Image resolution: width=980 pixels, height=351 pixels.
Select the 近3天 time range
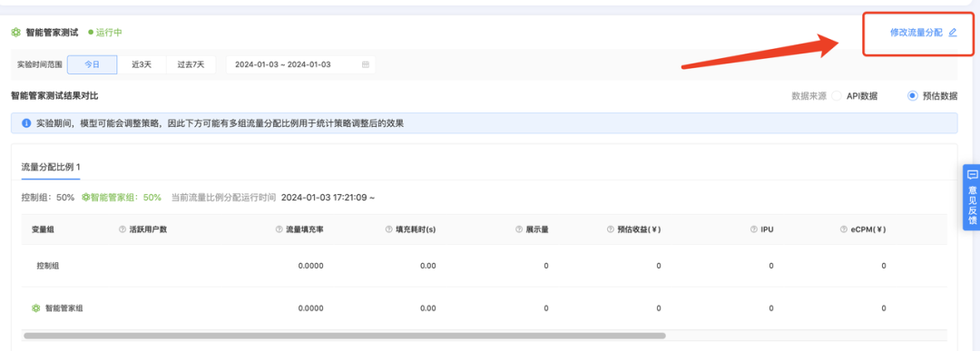click(142, 64)
